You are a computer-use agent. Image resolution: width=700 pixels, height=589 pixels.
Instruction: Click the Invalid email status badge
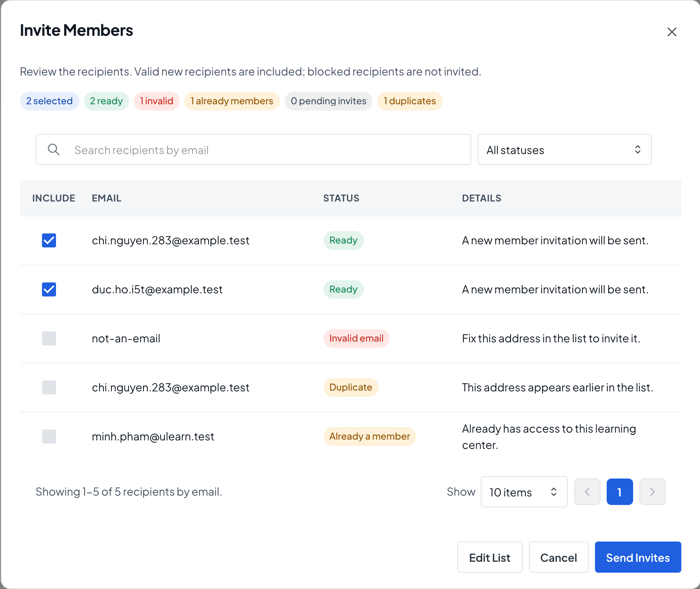pos(356,338)
